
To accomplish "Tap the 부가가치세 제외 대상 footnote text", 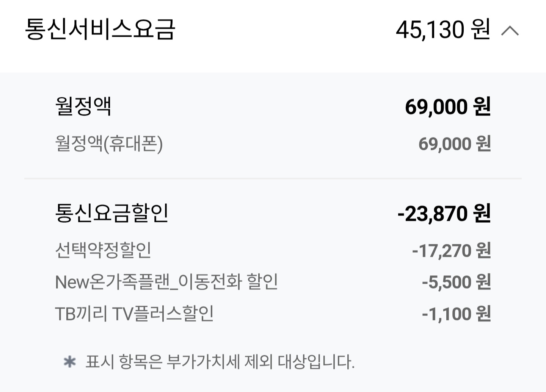I will (x=220, y=362).
